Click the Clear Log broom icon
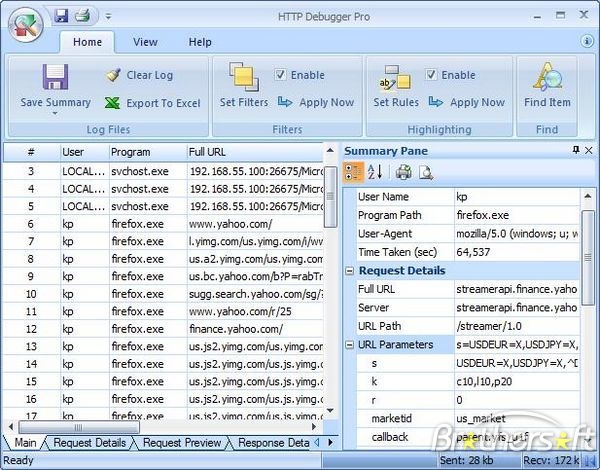600x470 pixels. click(113, 75)
